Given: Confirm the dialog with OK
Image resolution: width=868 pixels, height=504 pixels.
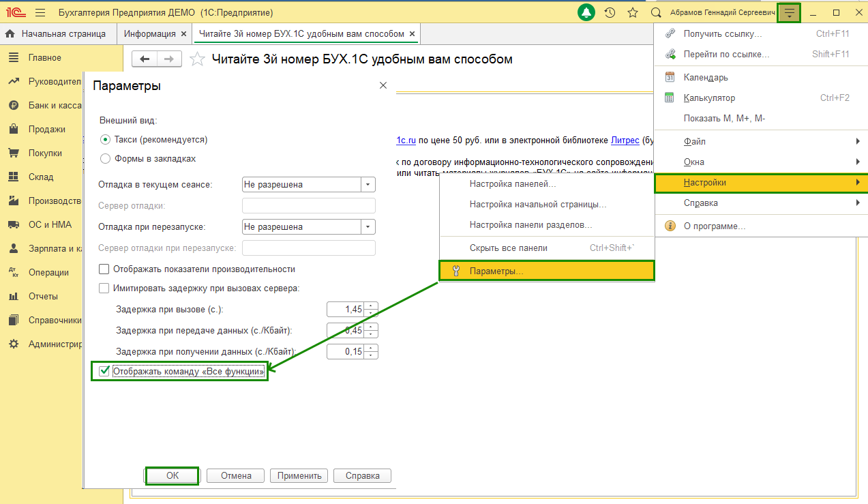Looking at the screenshot, I should point(173,475).
